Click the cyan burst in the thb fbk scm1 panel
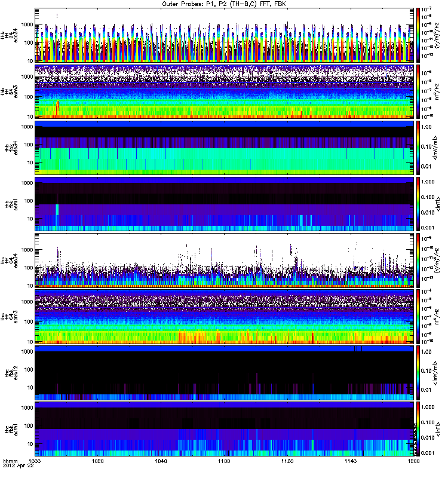448x478 pixels. click(x=57, y=210)
